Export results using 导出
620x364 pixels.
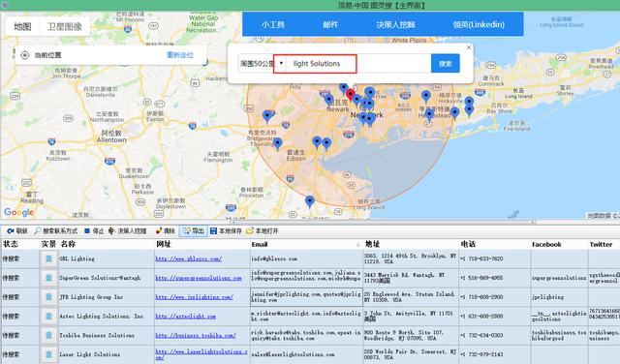coord(194,230)
